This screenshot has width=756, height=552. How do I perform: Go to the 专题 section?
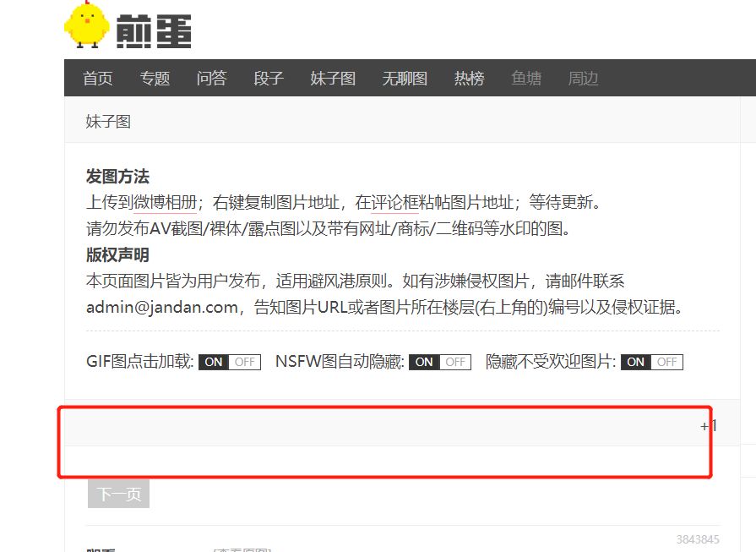pyautogui.click(x=155, y=78)
